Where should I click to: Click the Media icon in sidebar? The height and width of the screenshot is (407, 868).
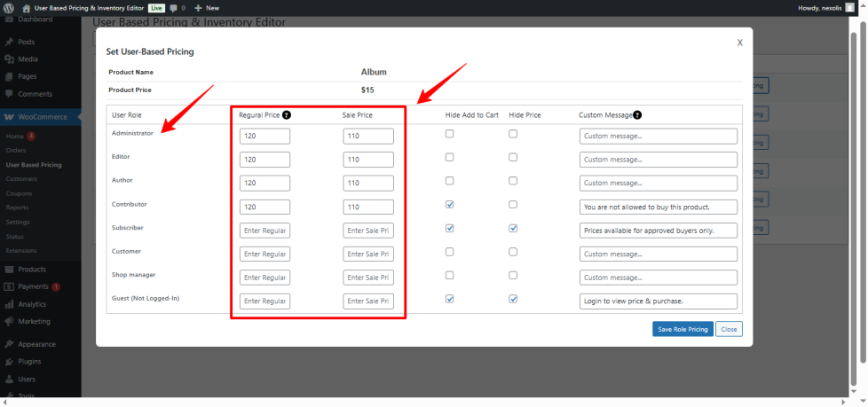9,59
